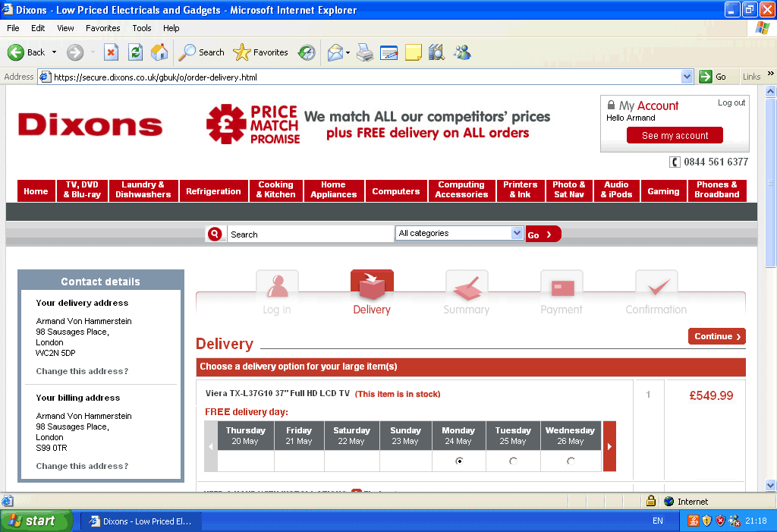
Task: Open the Messenger people icon
Action: pos(462,52)
